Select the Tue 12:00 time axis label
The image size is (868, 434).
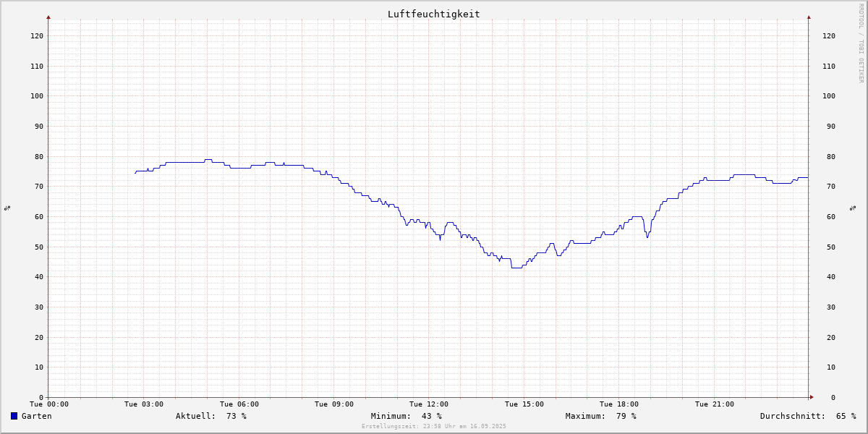pyautogui.click(x=429, y=404)
